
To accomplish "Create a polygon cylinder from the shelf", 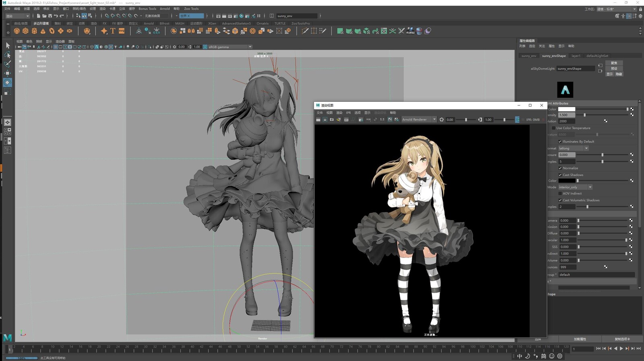I will click(34, 31).
